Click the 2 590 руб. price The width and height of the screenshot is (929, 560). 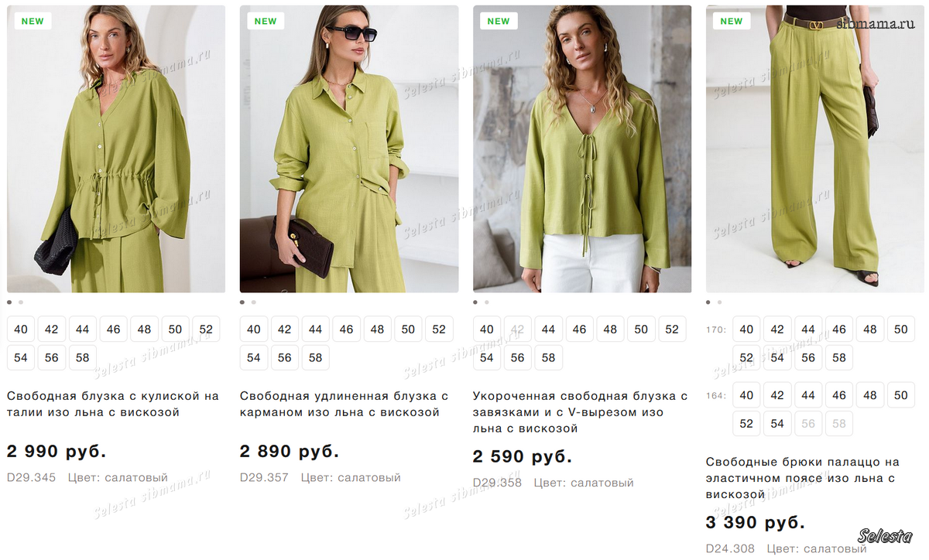523,456
